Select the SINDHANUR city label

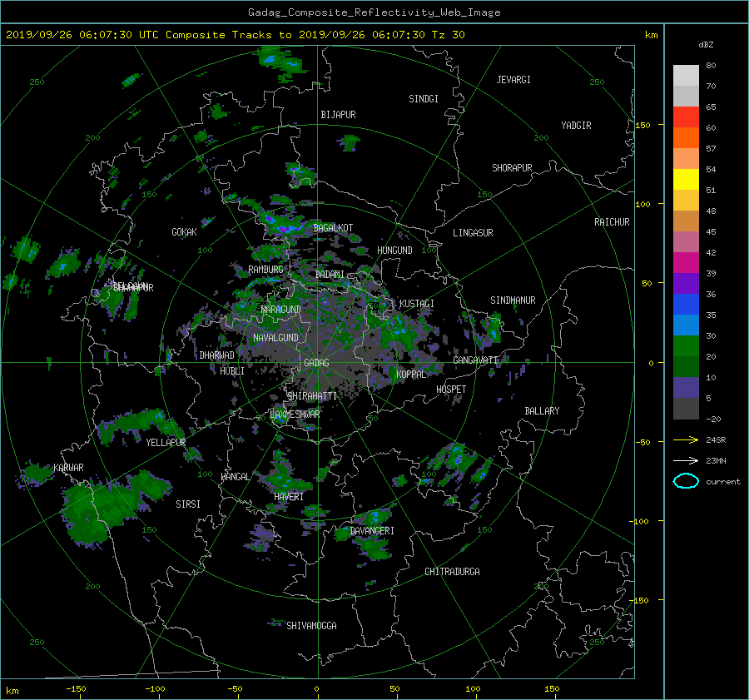(513, 300)
